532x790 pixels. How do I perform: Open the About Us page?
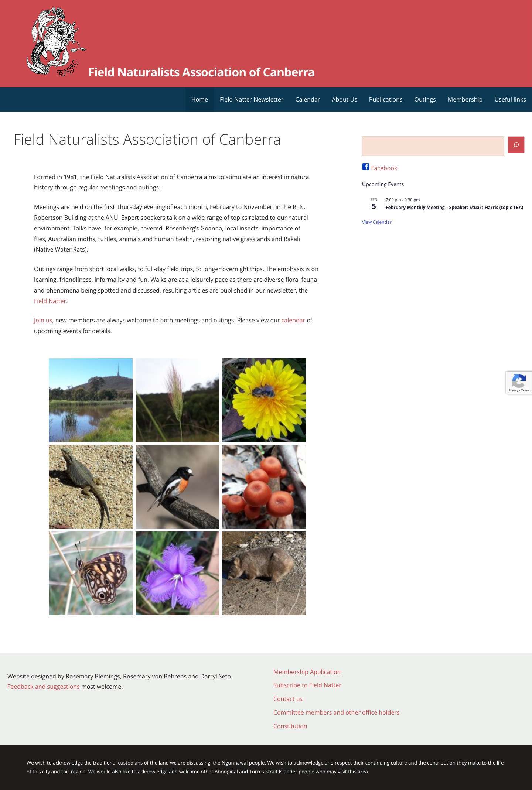[344, 99]
